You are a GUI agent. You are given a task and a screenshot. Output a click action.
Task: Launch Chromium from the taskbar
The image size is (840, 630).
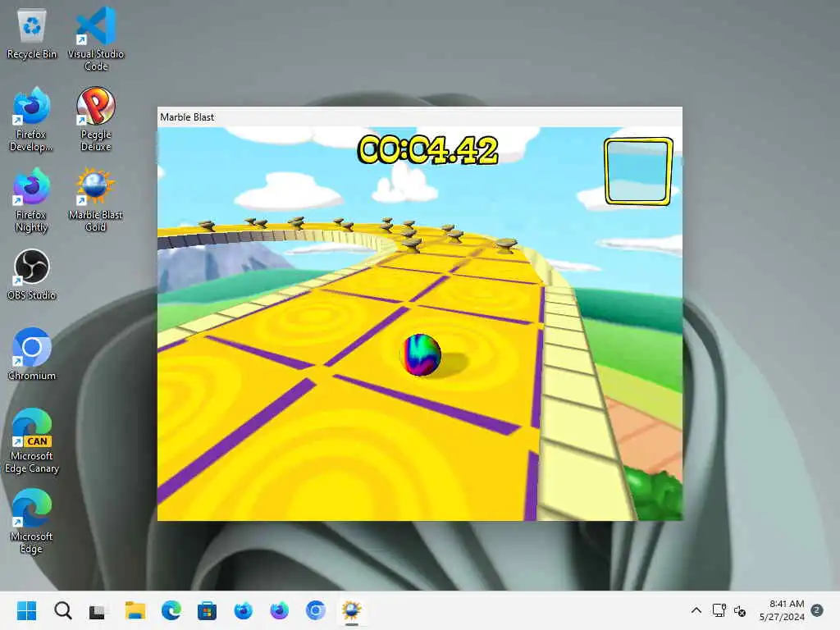pos(316,610)
